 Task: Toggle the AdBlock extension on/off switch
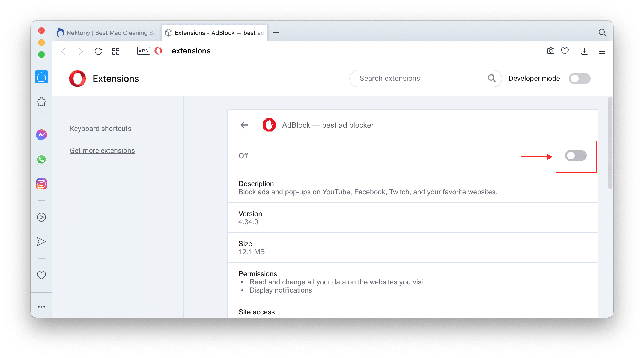[x=576, y=156]
